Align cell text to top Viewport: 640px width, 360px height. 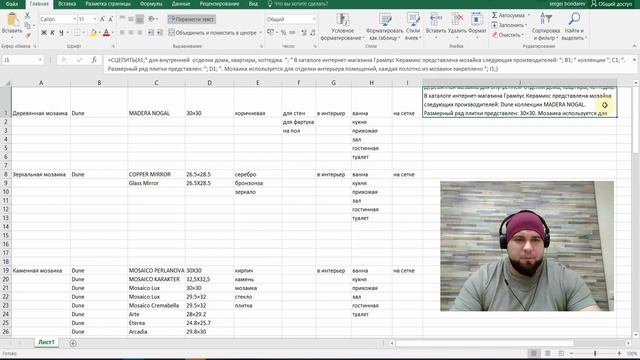pyautogui.click(x=122, y=19)
